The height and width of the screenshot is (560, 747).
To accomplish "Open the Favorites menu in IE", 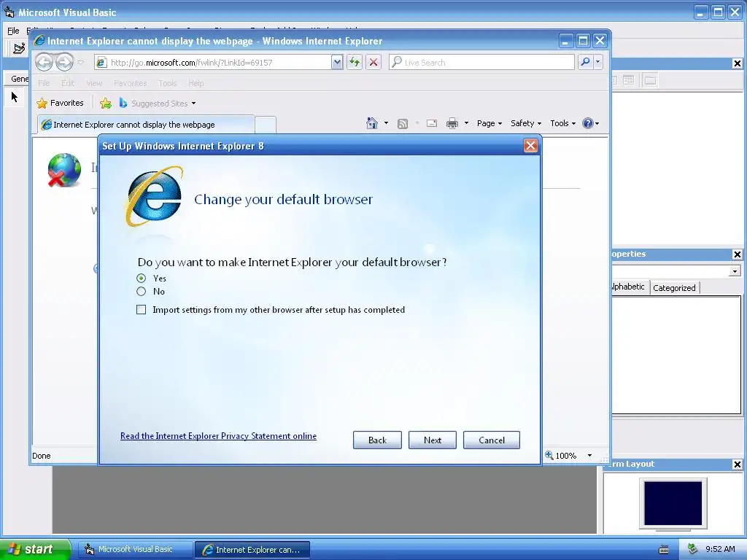I will pos(130,83).
